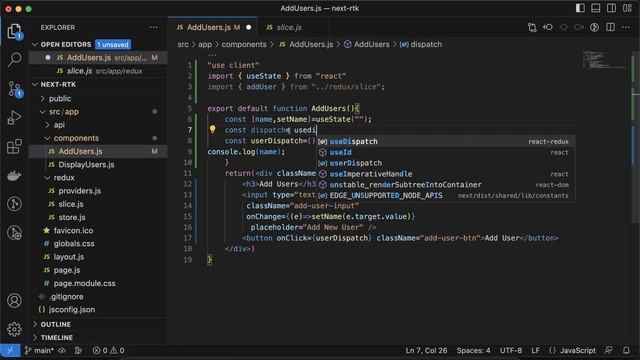Choose userDispatch autocomplete suggestion
Screen dimensions: 640x360
click(x=446, y=163)
